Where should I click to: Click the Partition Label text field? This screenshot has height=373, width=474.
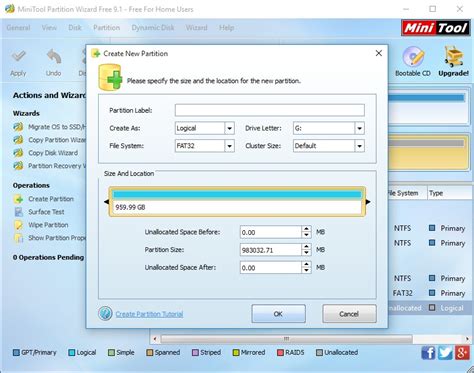[270, 110]
